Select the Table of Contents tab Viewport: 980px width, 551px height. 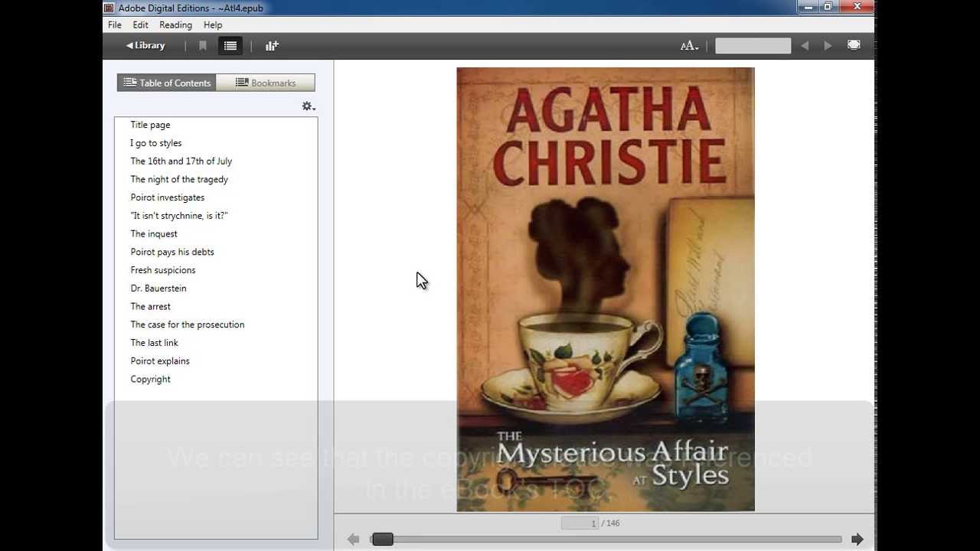(167, 83)
